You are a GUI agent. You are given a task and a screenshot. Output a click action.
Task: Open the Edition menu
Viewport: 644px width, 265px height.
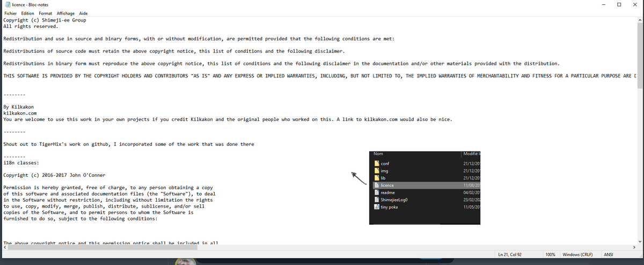tap(28, 13)
